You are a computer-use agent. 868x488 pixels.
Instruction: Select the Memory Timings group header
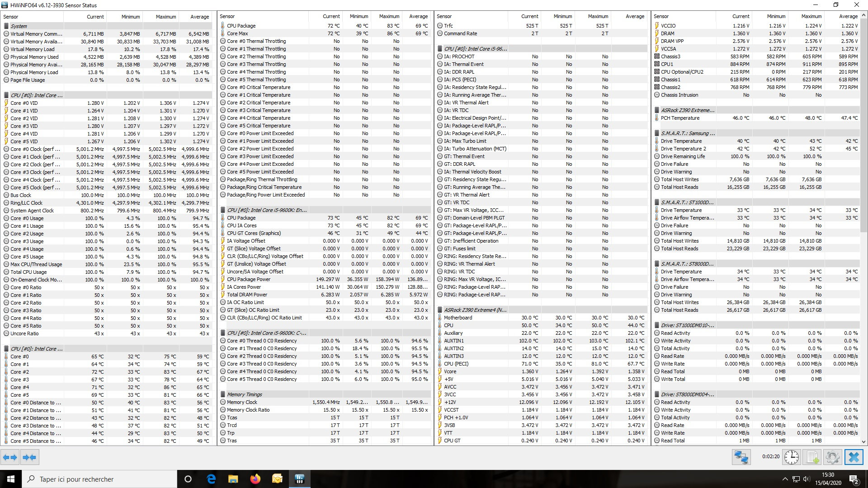(x=245, y=394)
